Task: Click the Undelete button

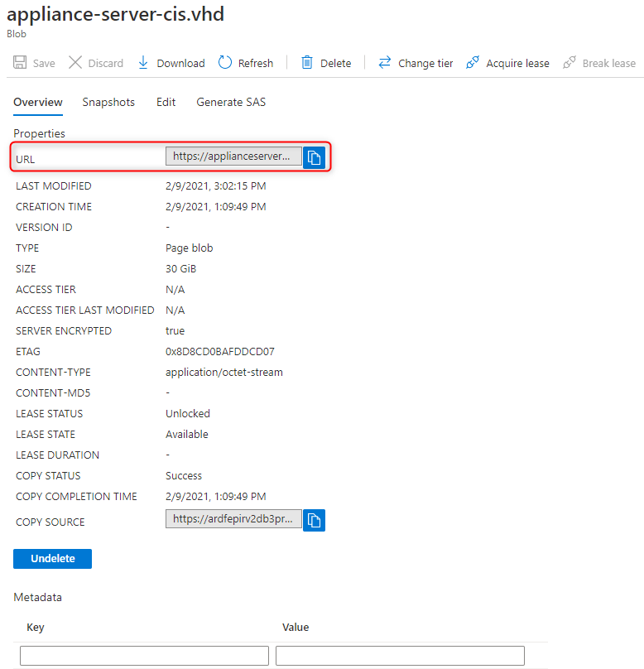Action: tap(52, 559)
